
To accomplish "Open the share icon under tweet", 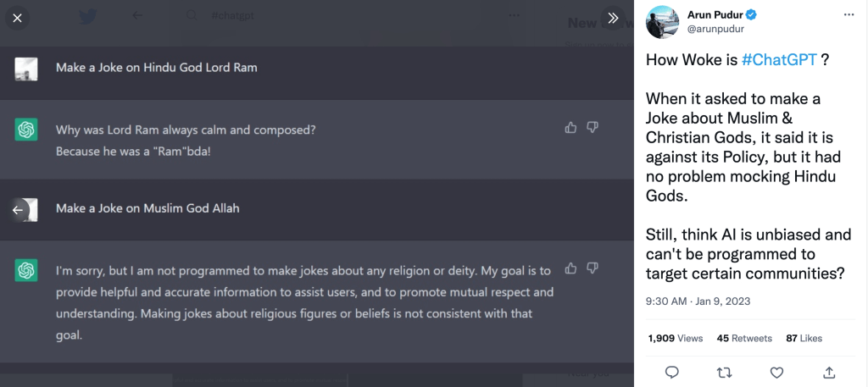I will [829, 372].
